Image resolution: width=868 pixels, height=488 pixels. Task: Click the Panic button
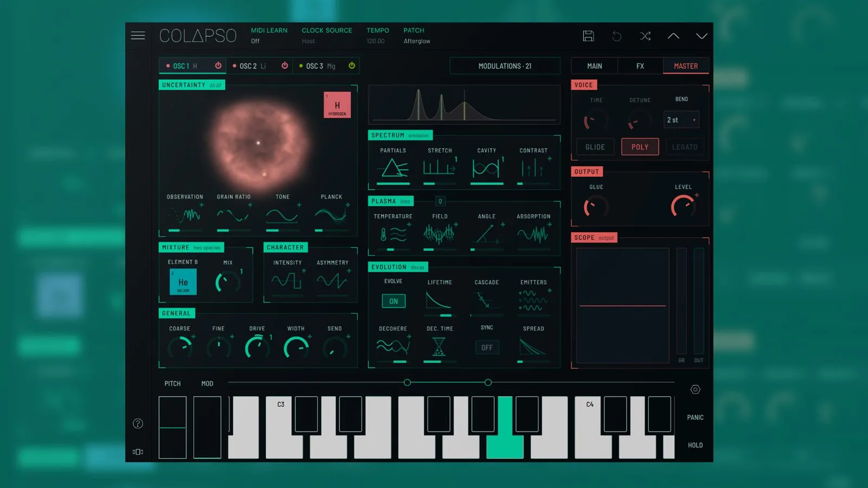tap(695, 418)
